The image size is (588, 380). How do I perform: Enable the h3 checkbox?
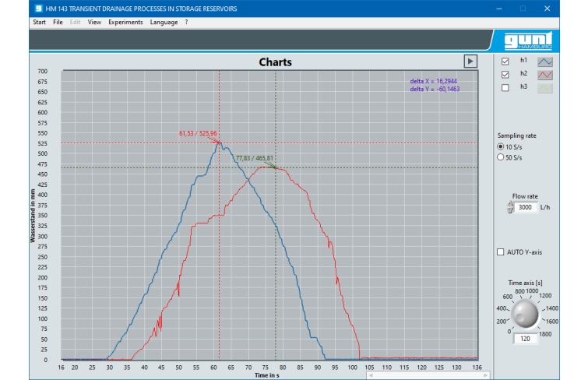coord(505,88)
